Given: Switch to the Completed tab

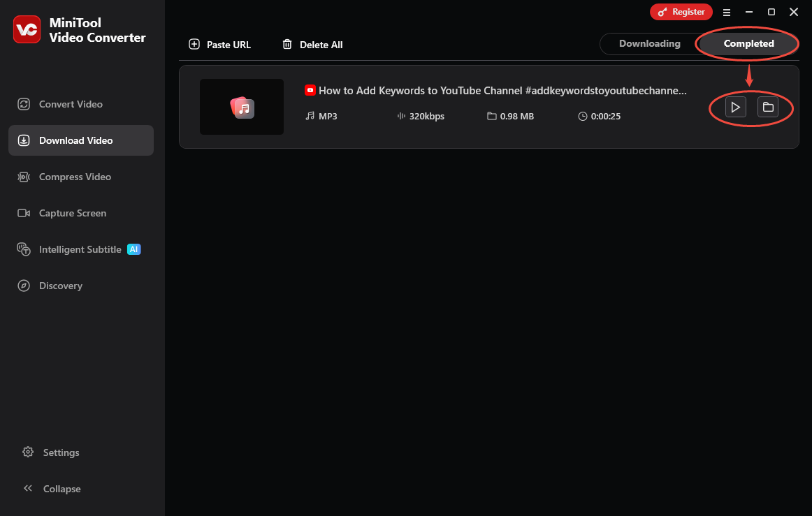Looking at the screenshot, I should coord(748,43).
